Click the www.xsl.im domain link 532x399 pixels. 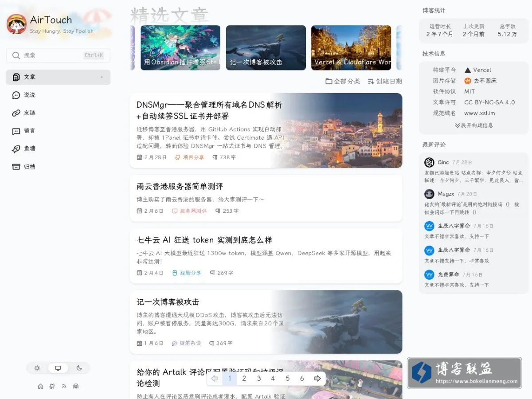click(x=480, y=113)
